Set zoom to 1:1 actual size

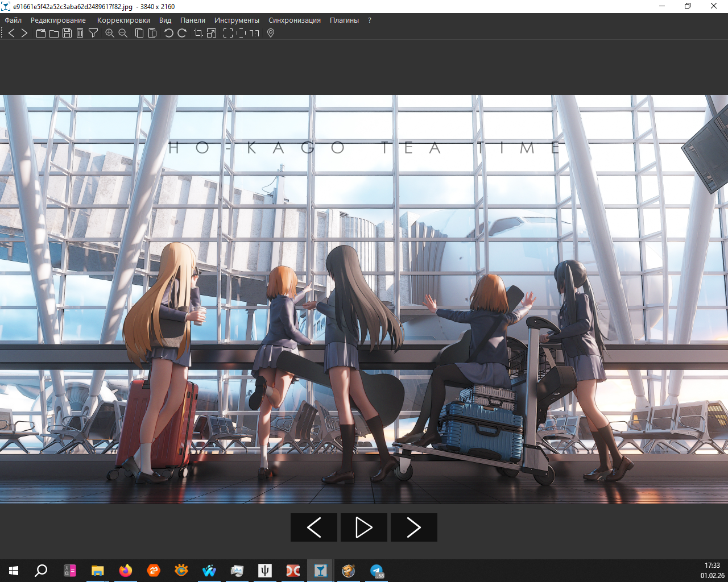tap(254, 34)
